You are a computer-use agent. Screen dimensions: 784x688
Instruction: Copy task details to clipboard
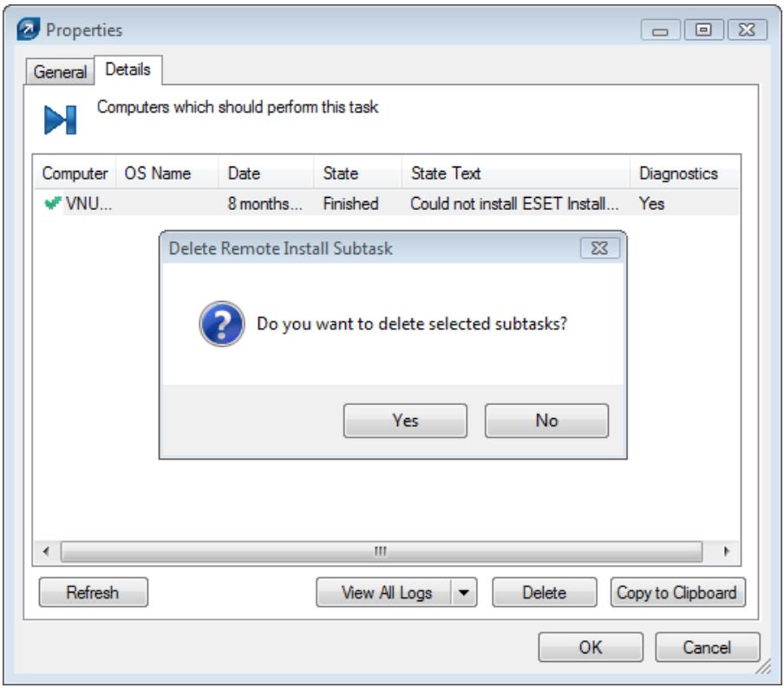coord(678,593)
